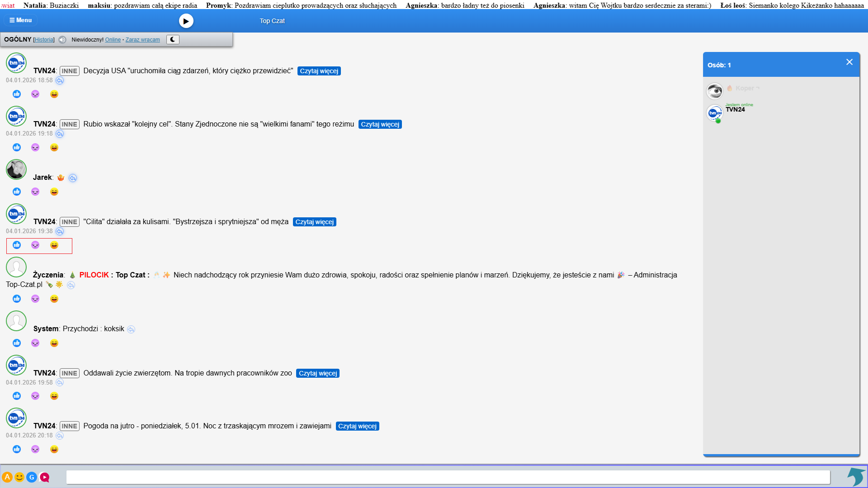The height and width of the screenshot is (488, 868).
Task: Click Czytaj więcej on Pogoda na jutro
Action: click(357, 426)
